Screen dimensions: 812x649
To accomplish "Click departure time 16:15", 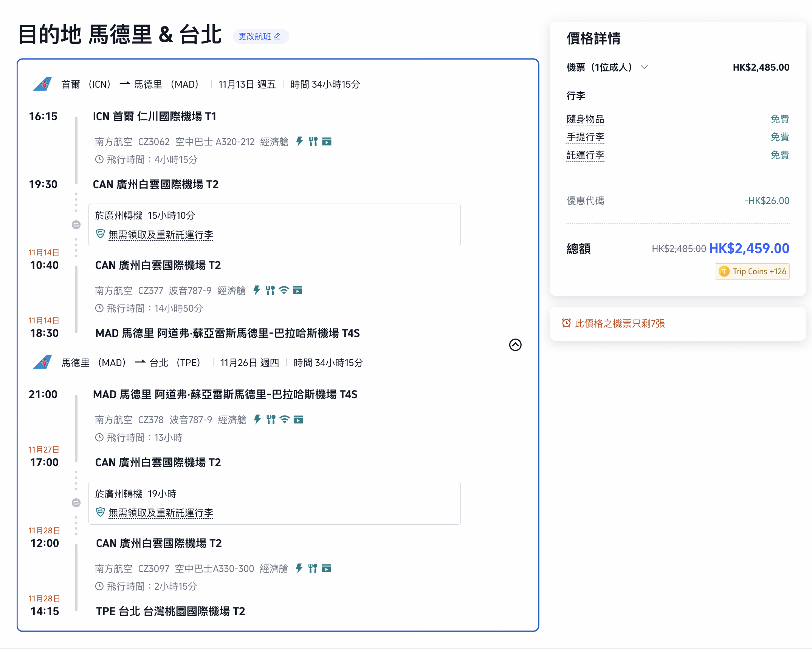I will 43,116.
